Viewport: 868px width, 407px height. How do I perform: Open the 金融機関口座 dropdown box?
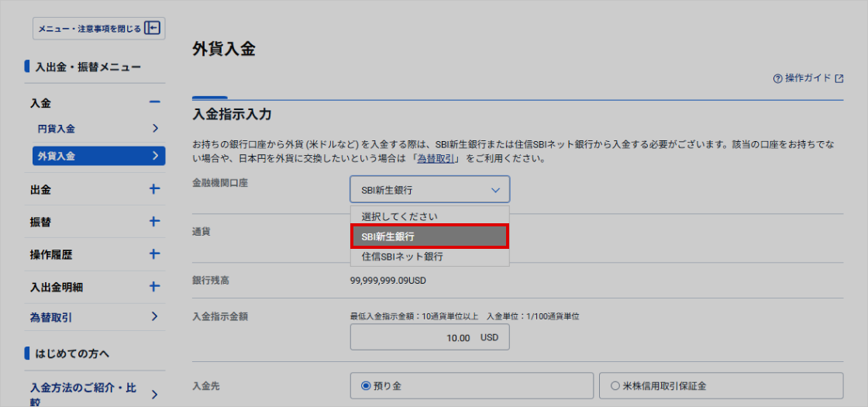(429, 189)
